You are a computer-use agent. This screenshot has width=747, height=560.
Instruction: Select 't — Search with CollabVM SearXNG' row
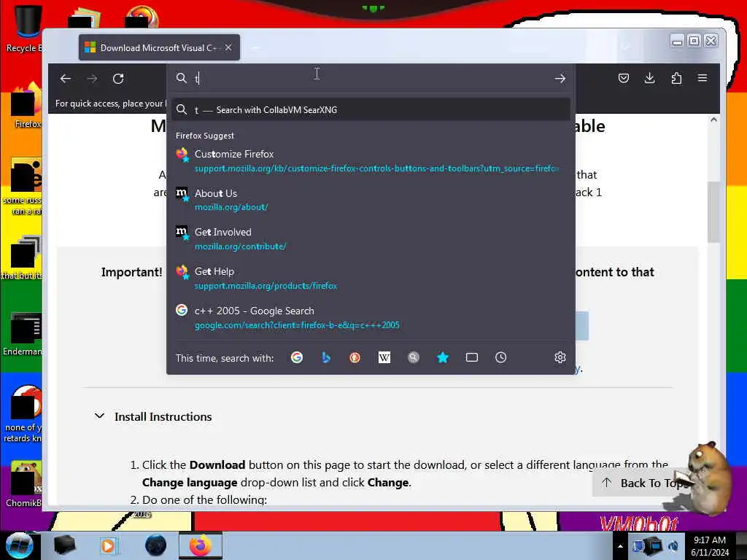coord(371,109)
